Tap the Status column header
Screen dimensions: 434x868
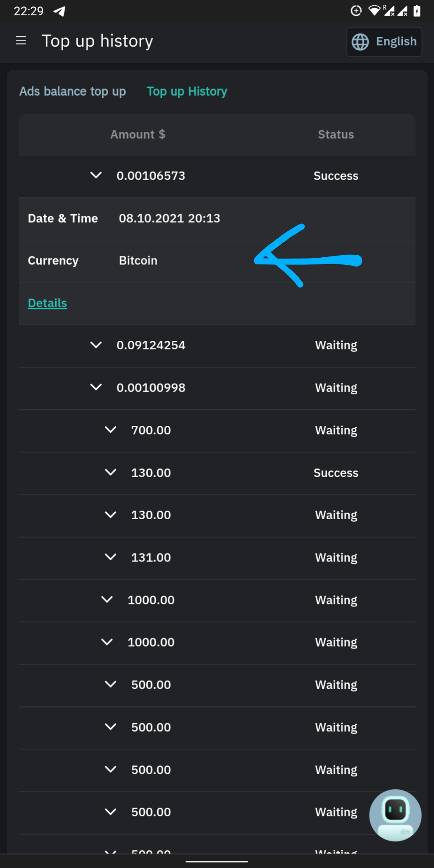tap(336, 134)
